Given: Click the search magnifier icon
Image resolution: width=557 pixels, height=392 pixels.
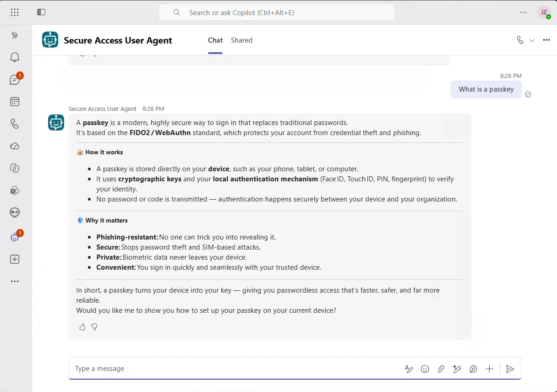Looking at the screenshot, I should point(177,12).
